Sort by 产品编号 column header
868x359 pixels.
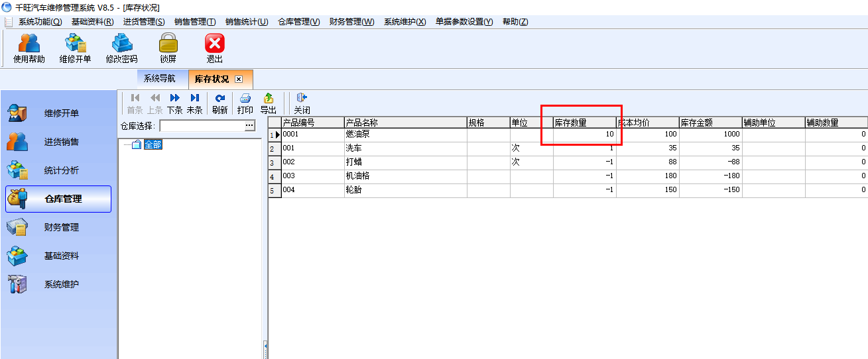pyautogui.click(x=313, y=123)
